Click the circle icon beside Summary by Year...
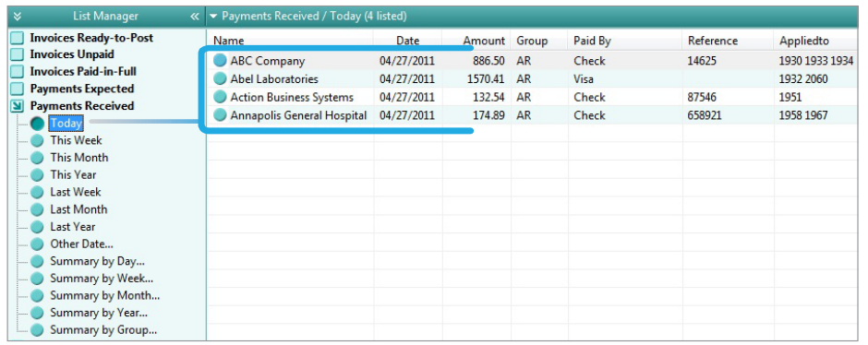The width and height of the screenshot is (868, 345). click(x=37, y=313)
